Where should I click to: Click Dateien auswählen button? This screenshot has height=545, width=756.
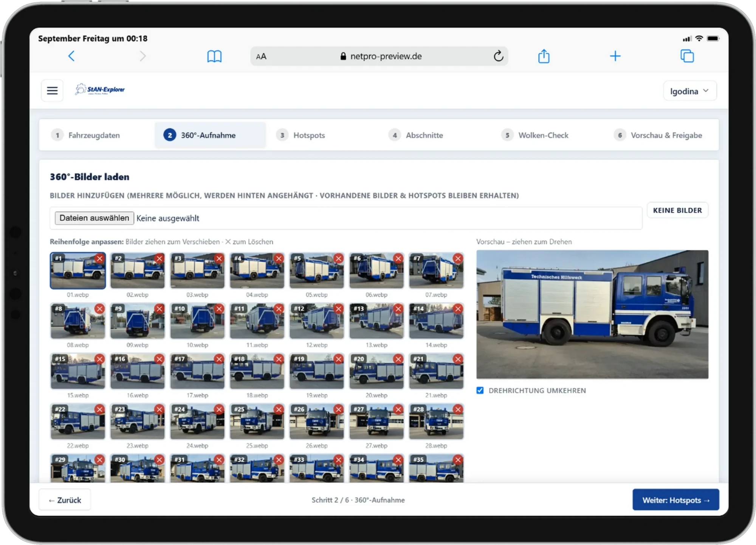[x=94, y=218]
